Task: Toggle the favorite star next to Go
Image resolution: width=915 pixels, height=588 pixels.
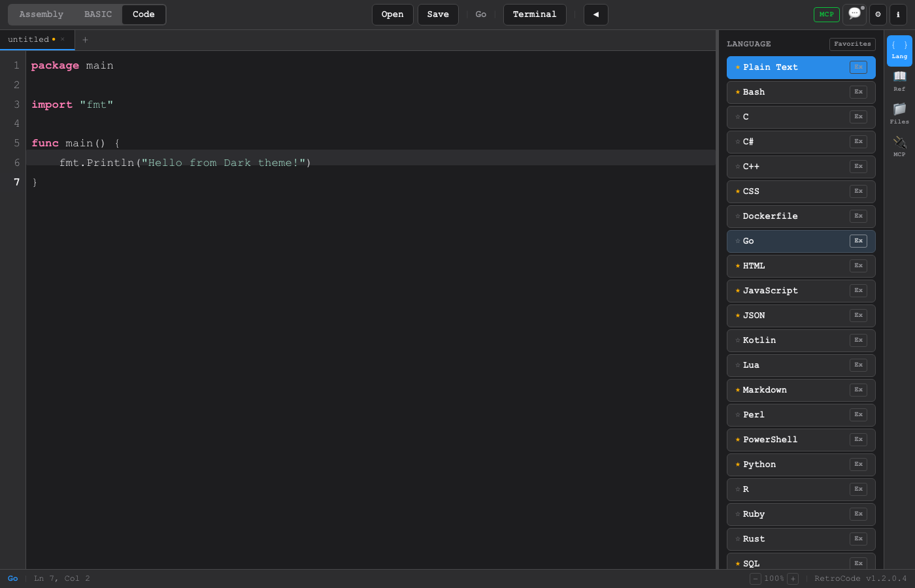Action: click(737, 240)
